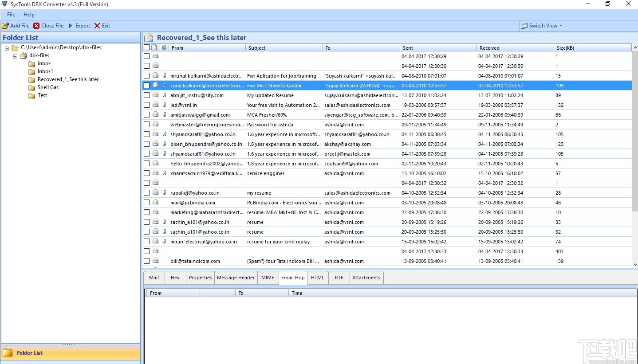Click the open envelope icon on sunil.kulkarni row
This screenshot has width=638, height=364.
pos(155,85)
